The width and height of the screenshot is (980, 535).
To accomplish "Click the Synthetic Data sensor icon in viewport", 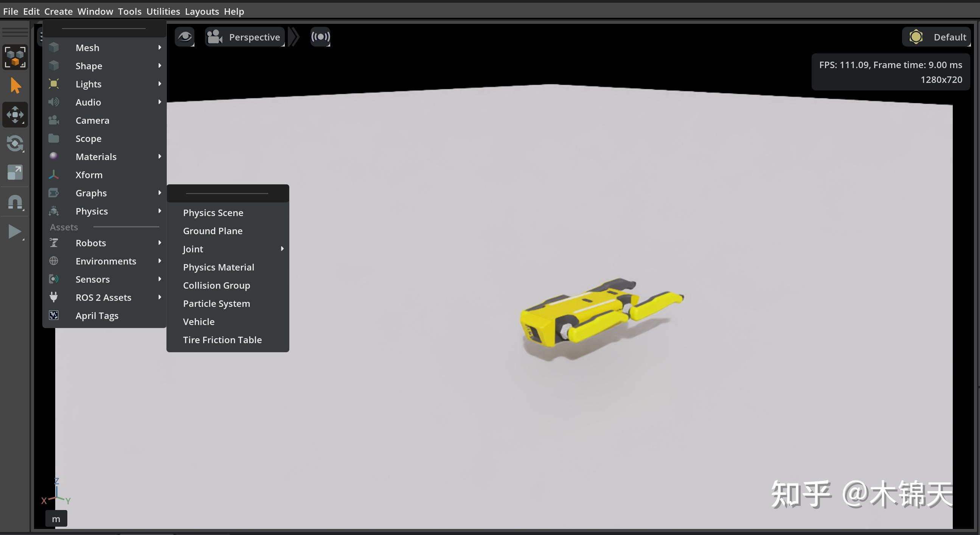I will coord(320,37).
